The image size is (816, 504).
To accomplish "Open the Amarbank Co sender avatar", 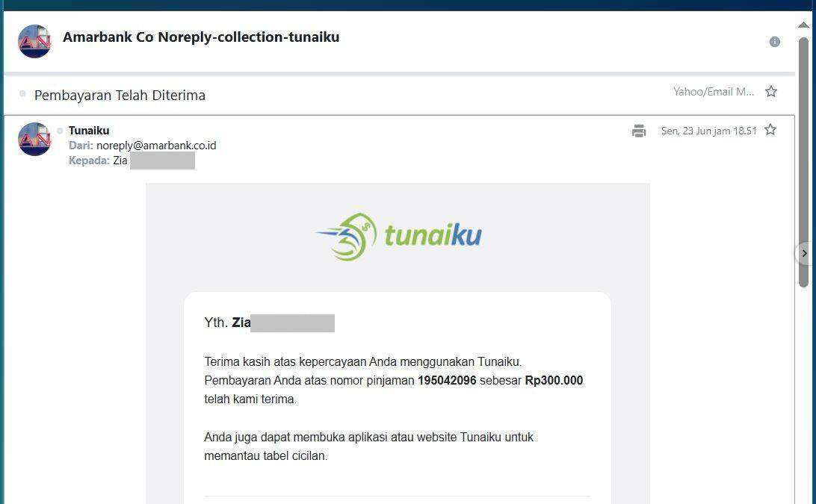I will [x=34, y=42].
